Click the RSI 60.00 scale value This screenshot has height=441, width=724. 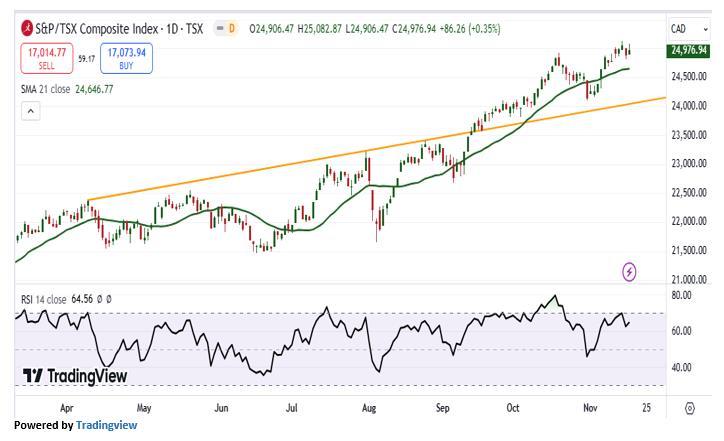[x=682, y=331]
